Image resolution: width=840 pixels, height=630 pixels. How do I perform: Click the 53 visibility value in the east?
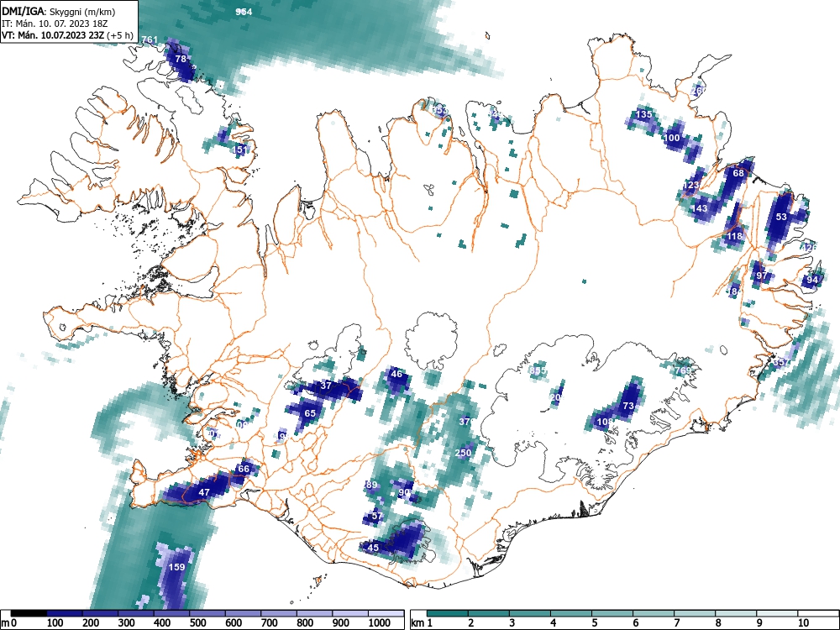click(781, 217)
